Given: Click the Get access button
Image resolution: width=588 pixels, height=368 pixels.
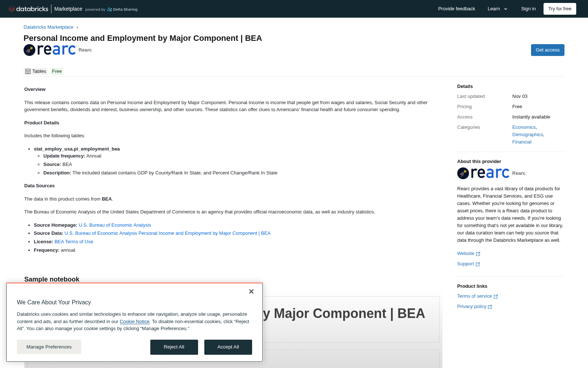Looking at the screenshot, I should click(x=548, y=50).
